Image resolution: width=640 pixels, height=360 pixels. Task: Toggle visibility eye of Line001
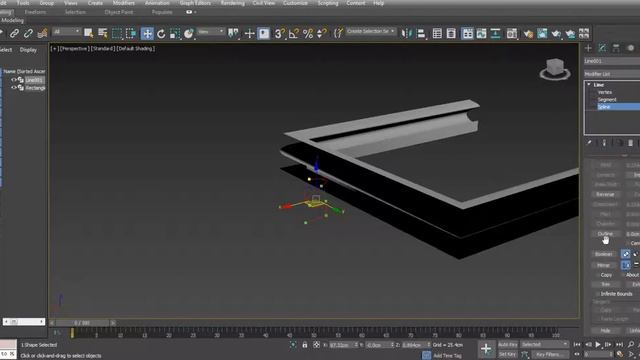point(13,80)
